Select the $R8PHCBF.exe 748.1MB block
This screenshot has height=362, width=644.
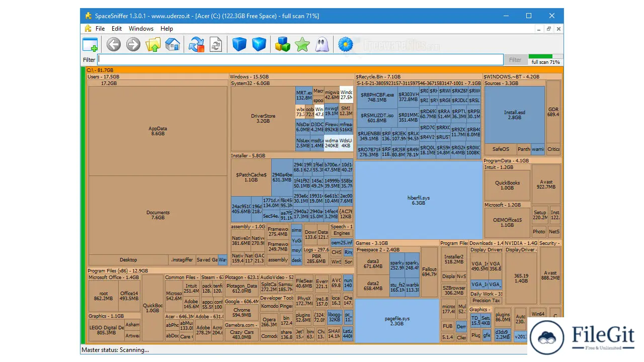(x=377, y=97)
